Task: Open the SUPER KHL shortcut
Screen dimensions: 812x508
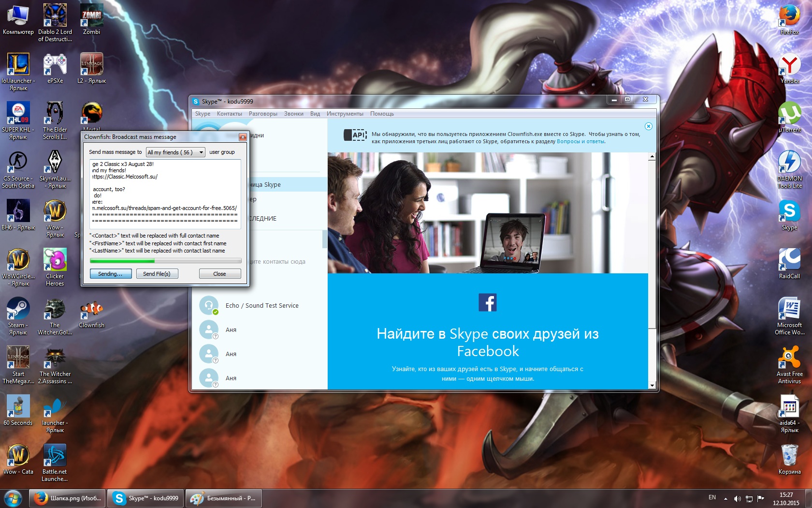Action: (18, 120)
